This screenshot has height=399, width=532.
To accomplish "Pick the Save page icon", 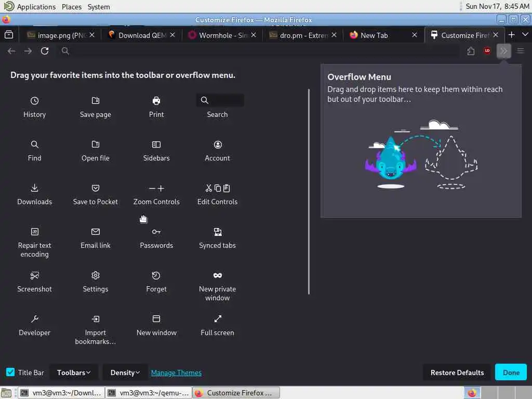I will 96,100.
